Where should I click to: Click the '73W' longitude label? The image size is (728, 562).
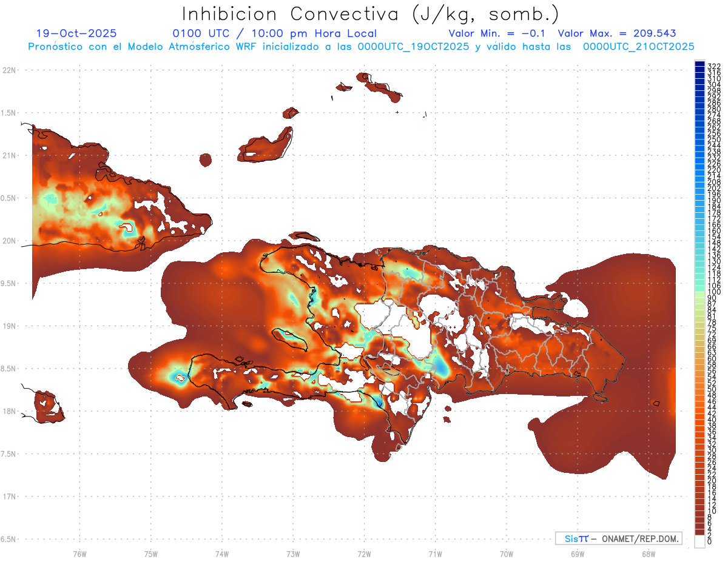(293, 554)
